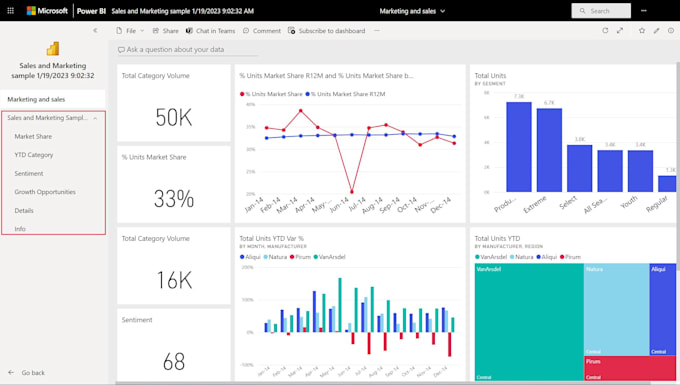Expand the Marketing and sales title dropdown

(x=412, y=11)
